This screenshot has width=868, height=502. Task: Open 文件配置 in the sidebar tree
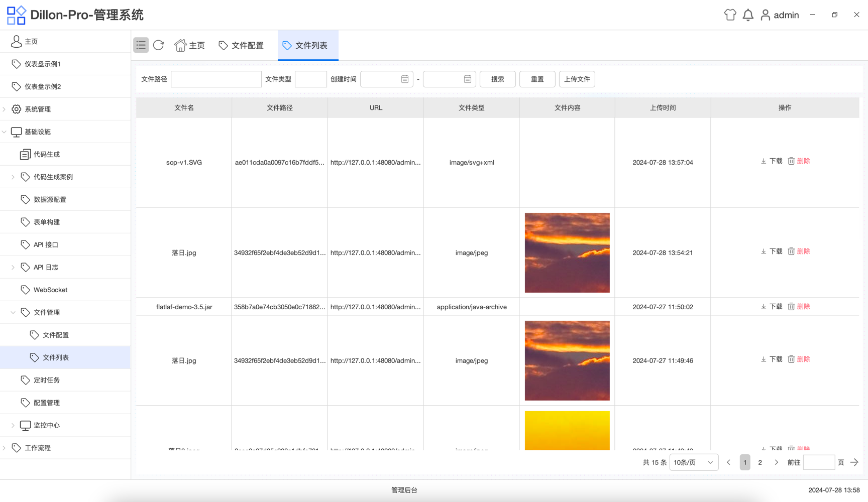(65, 335)
